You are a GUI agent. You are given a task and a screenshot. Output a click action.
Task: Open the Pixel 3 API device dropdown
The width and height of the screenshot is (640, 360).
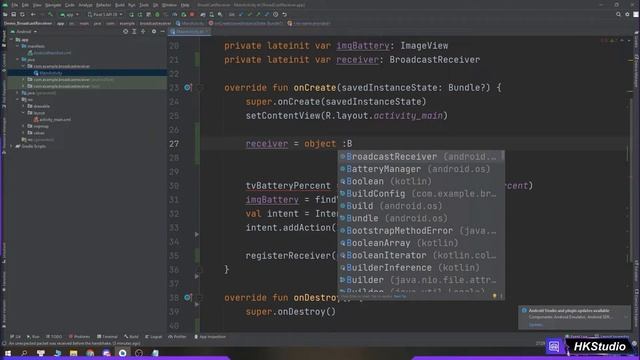pyautogui.click(x=105, y=14)
